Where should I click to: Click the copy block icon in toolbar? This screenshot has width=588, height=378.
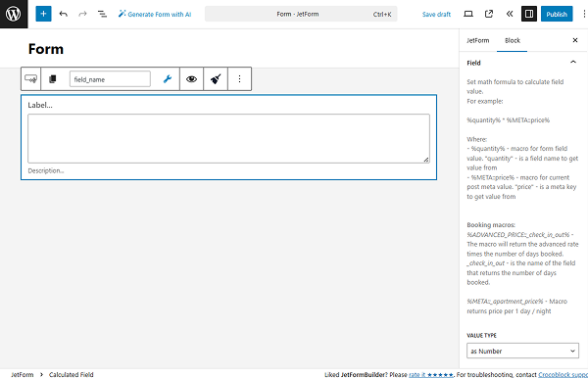53,79
